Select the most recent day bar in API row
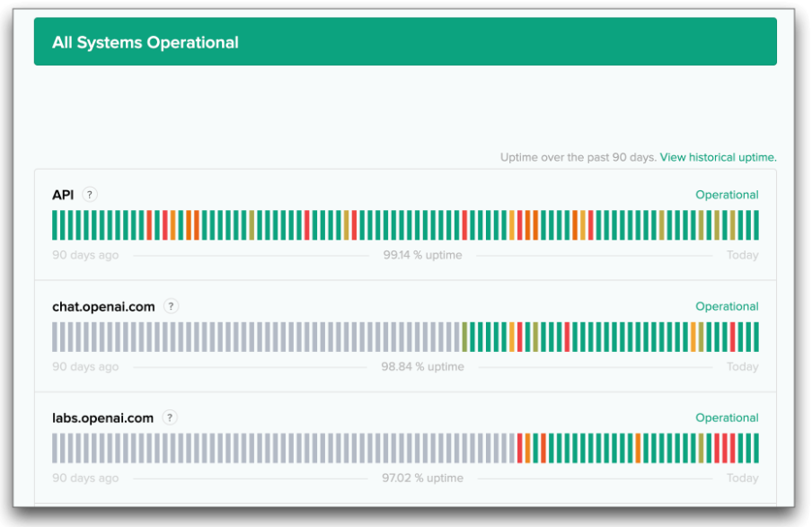Viewport: 812px width, 527px height. tap(756, 225)
